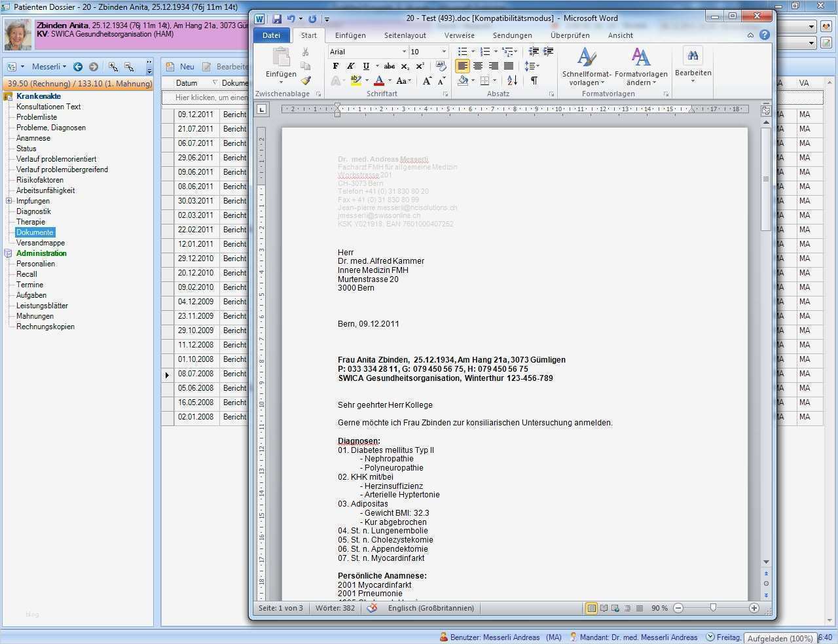This screenshot has width=838, height=644.
Task: Copy the selection using the copy icon
Action: point(305,66)
